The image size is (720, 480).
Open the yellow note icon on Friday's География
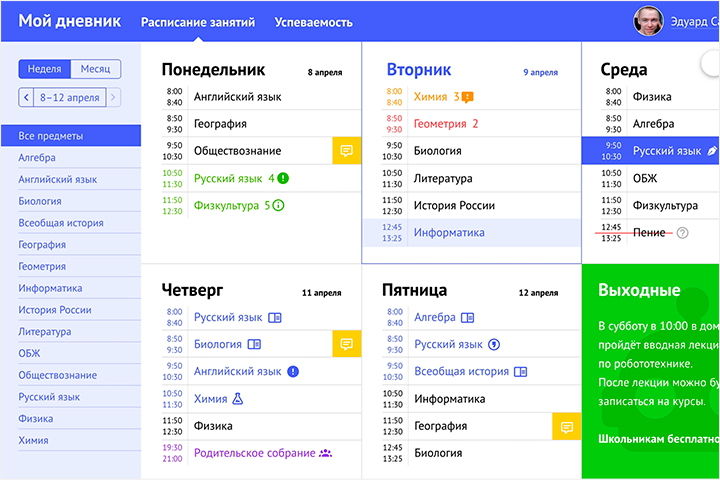tap(566, 426)
